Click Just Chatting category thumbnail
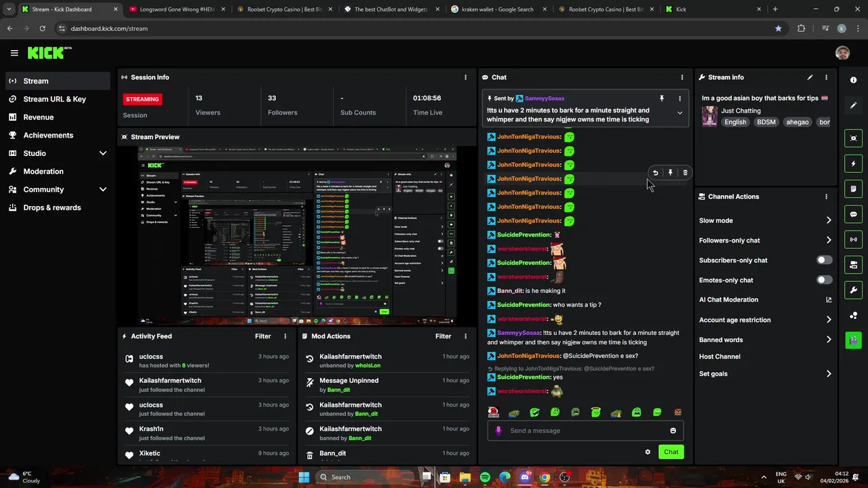Image resolution: width=868 pixels, height=488 pixels. [x=709, y=116]
